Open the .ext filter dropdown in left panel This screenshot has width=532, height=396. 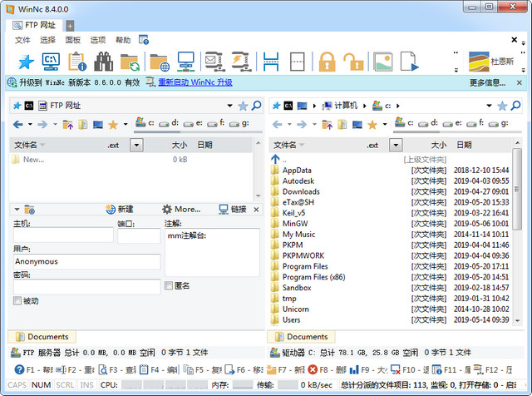(x=136, y=145)
